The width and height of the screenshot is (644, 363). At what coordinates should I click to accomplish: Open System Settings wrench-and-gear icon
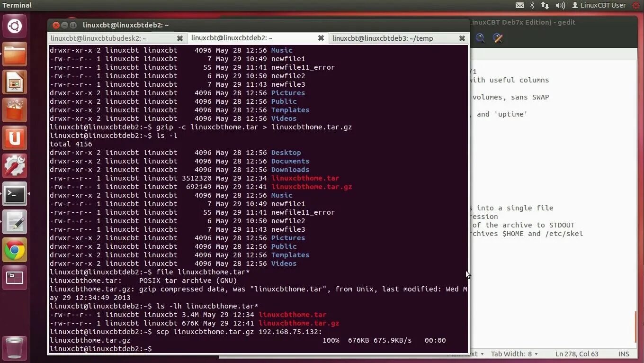pos(15,166)
